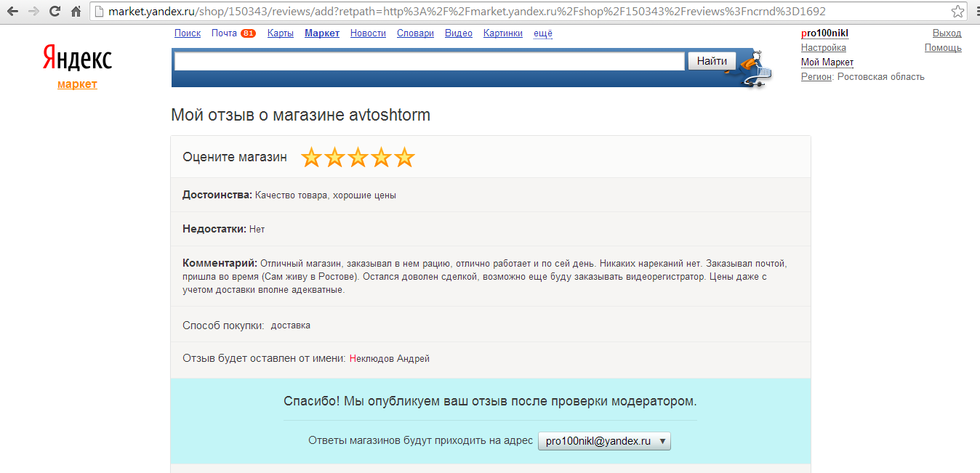Viewport: 980px width, 473px height.
Task: Rate the shop three stars
Action: pyautogui.click(x=358, y=157)
